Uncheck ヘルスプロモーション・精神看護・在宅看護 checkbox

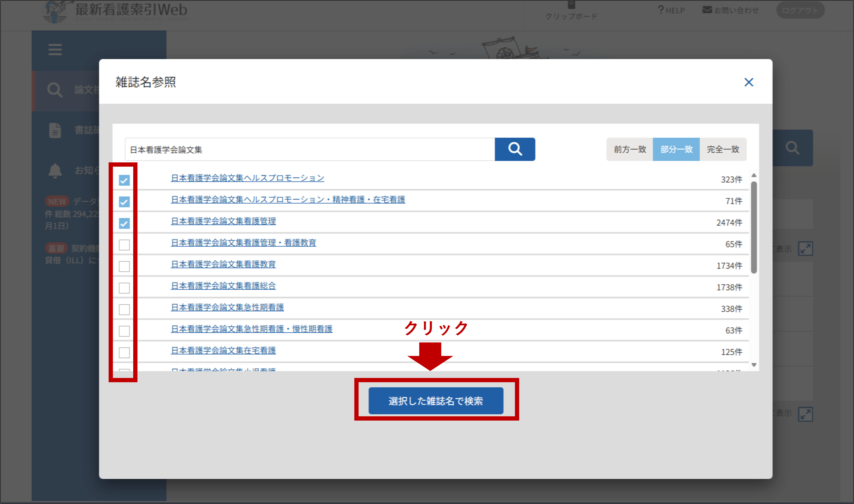coord(124,202)
